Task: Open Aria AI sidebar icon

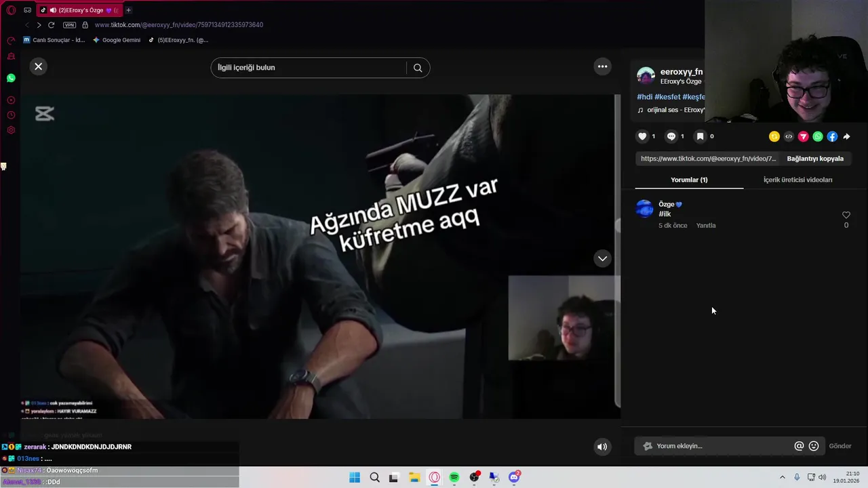Action: (11, 57)
